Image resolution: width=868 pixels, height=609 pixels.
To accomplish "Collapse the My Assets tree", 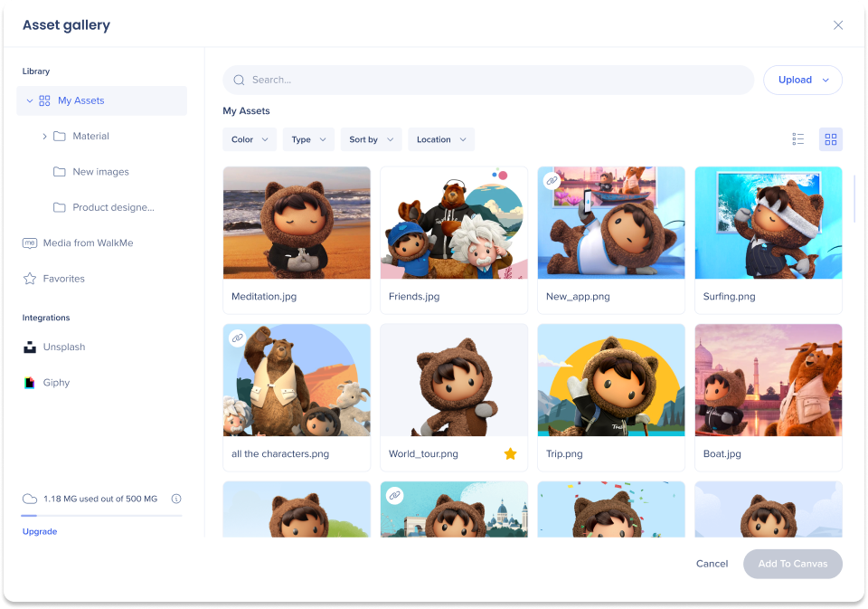I will (x=30, y=101).
